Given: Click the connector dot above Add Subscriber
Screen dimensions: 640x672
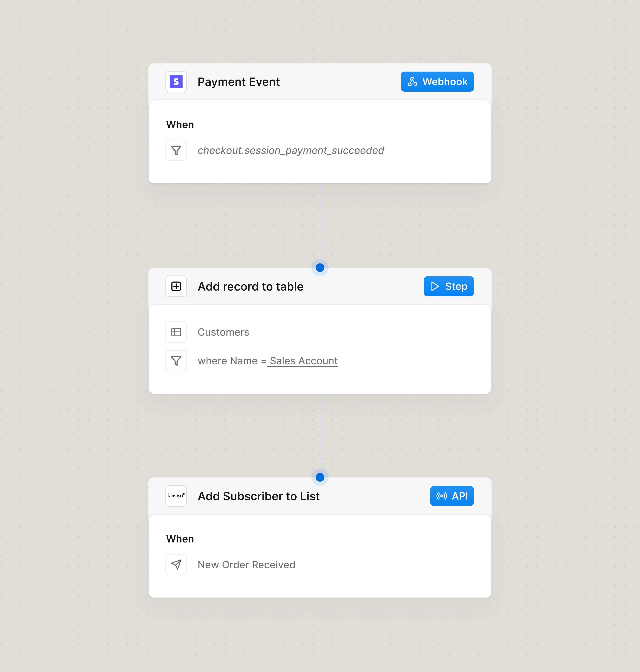Looking at the screenshot, I should (x=320, y=477).
